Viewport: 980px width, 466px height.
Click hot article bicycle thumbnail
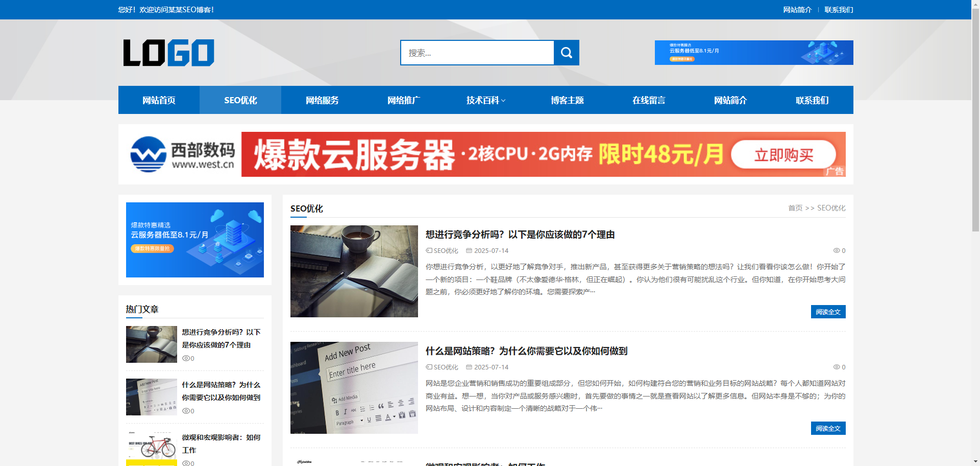coord(152,449)
